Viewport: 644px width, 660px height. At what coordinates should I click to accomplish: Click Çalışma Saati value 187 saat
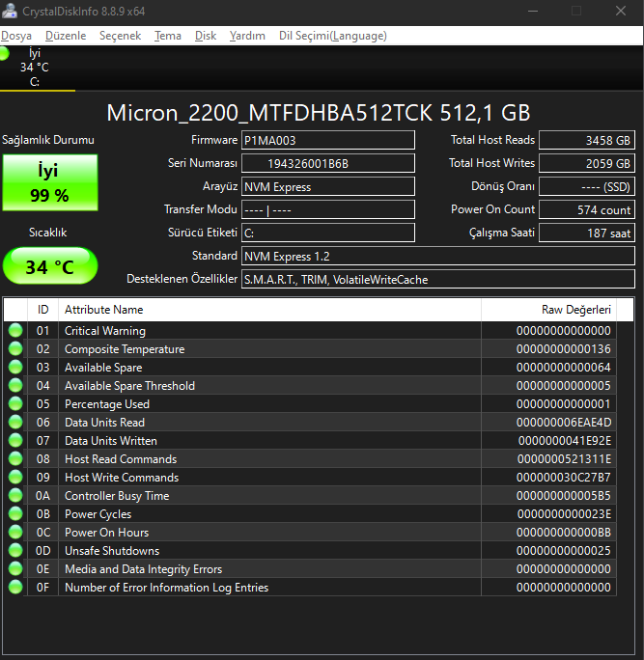[587, 233]
